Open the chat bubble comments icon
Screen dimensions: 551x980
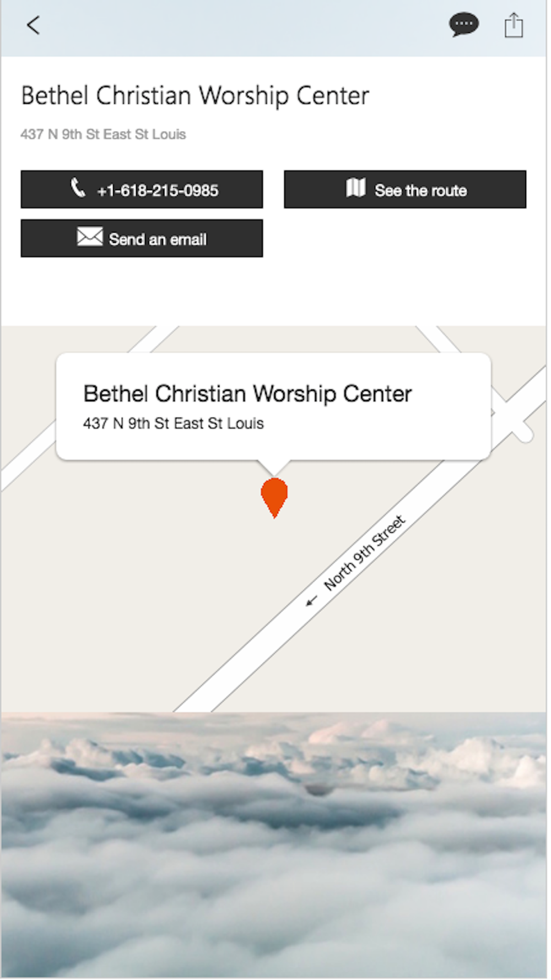464,25
